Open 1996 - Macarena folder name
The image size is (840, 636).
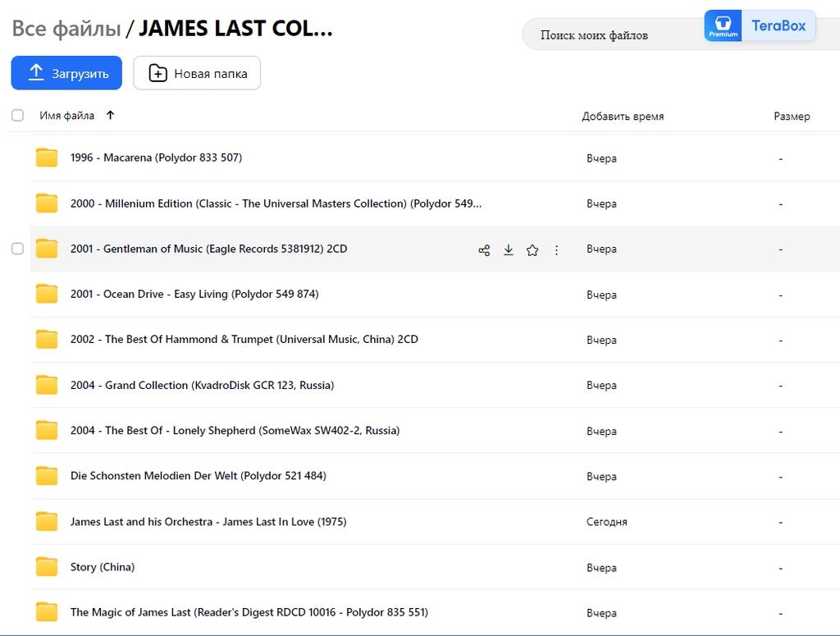coord(156,158)
